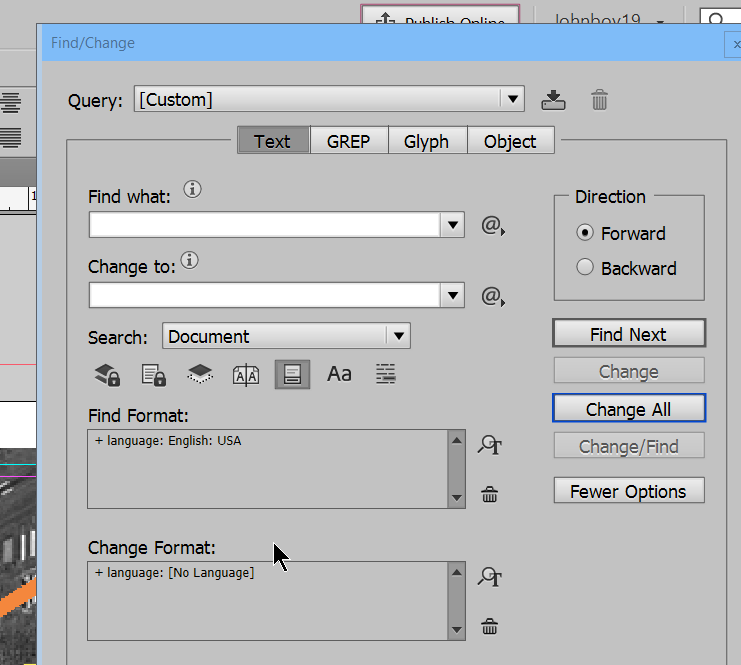Expand the Query dropdown
Screen dimensions: 741x665
tap(513, 99)
